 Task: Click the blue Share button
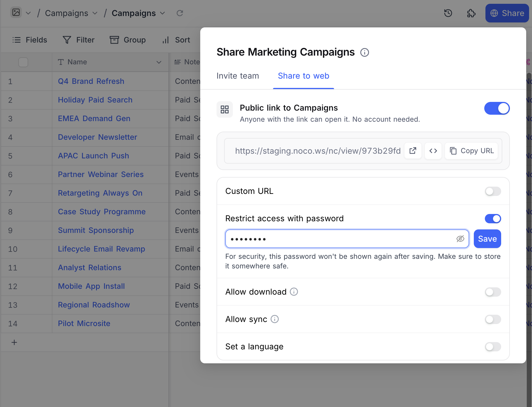point(507,13)
